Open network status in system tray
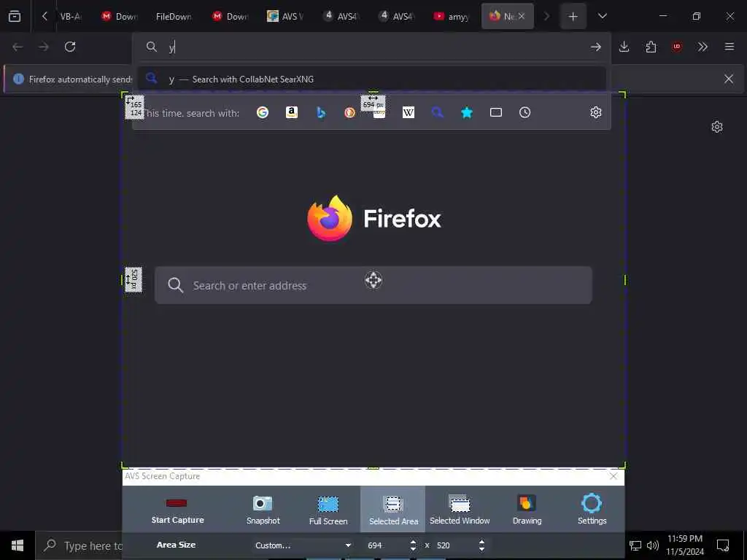 click(x=635, y=545)
